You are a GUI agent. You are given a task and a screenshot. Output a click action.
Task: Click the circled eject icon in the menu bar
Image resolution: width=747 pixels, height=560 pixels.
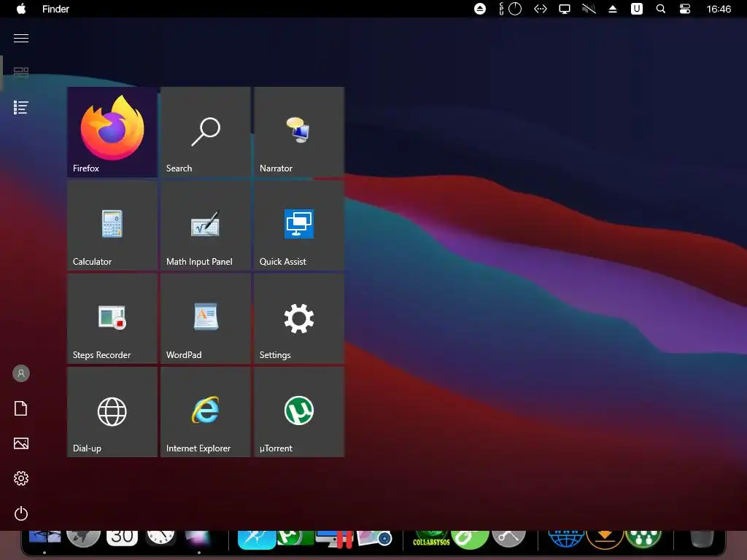pyautogui.click(x=480, y=9)
